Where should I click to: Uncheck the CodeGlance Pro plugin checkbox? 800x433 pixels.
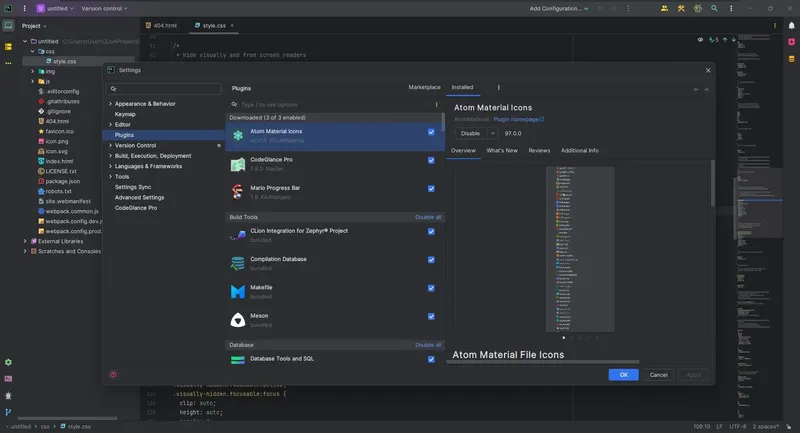coord(431,160)
